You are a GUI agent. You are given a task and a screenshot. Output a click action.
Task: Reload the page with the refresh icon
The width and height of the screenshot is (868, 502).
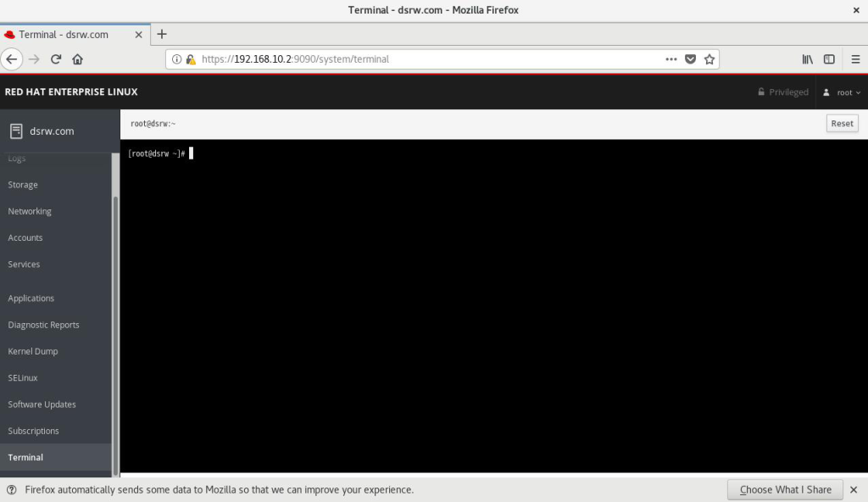pyautogui.click(x=55, y=59)
